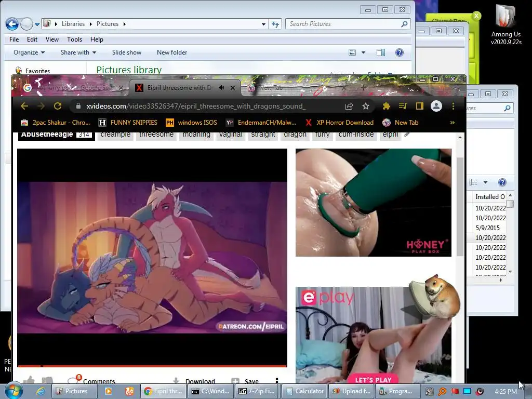Toggle the Chrome side panel

420,106
